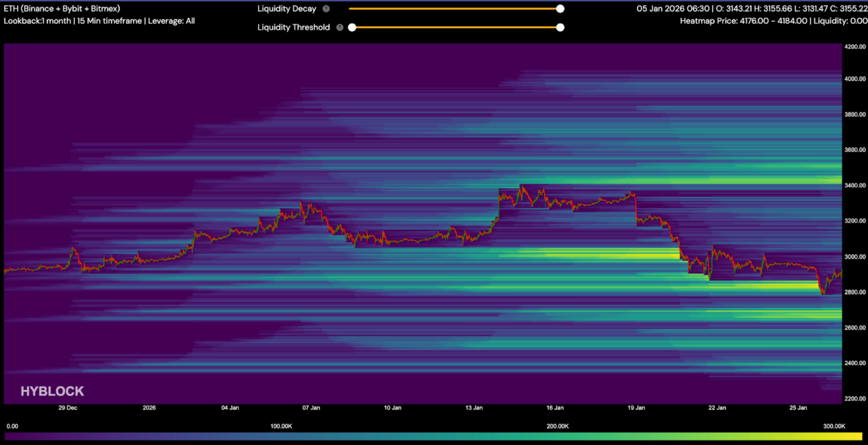Click the Liquidity Decay label
The height and width of the screenshot is (445, 868).
pos(287,9)
